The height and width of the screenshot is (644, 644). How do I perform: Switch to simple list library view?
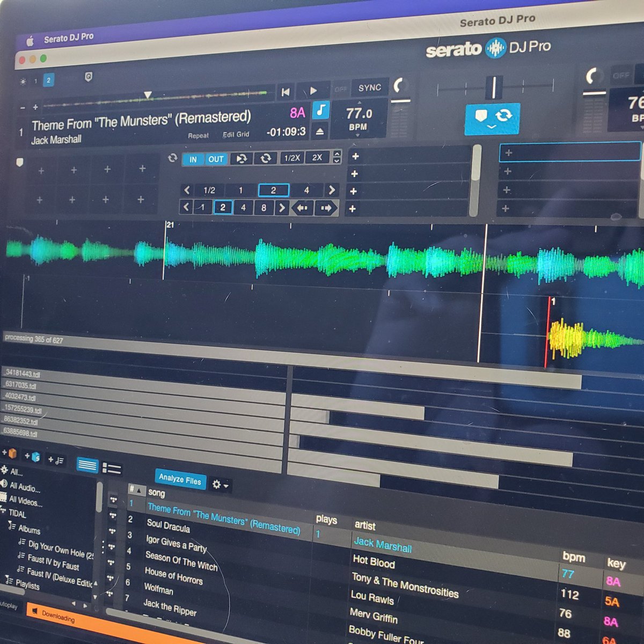(87, 465)
